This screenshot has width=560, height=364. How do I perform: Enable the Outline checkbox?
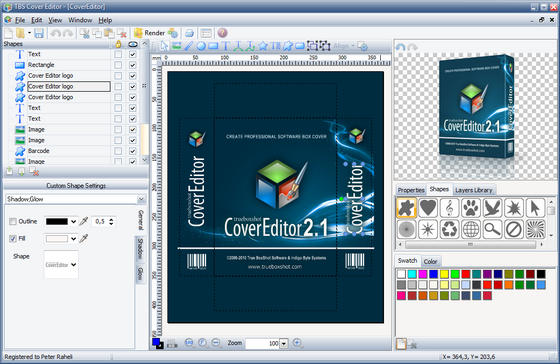point(13,221)
